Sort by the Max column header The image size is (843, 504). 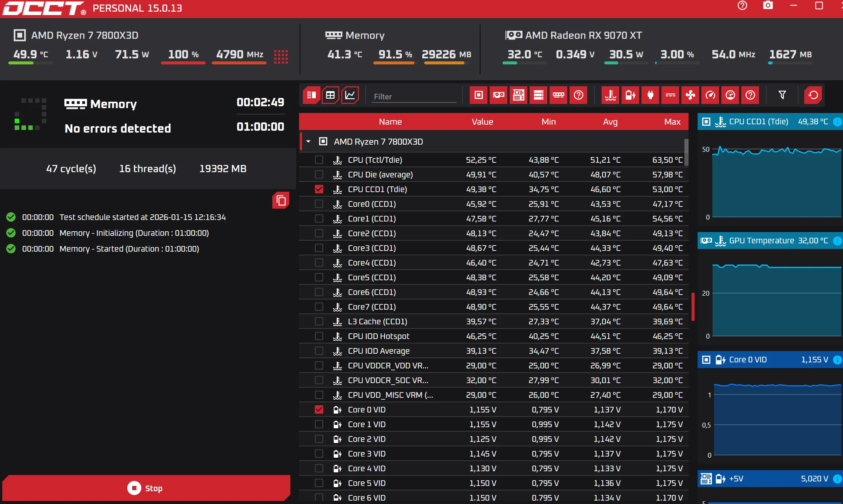point(672,122)
